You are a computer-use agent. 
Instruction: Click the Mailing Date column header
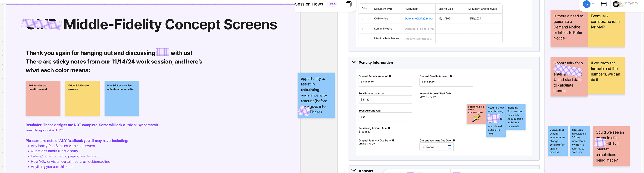pyautogui.click(x=446, y=9)
